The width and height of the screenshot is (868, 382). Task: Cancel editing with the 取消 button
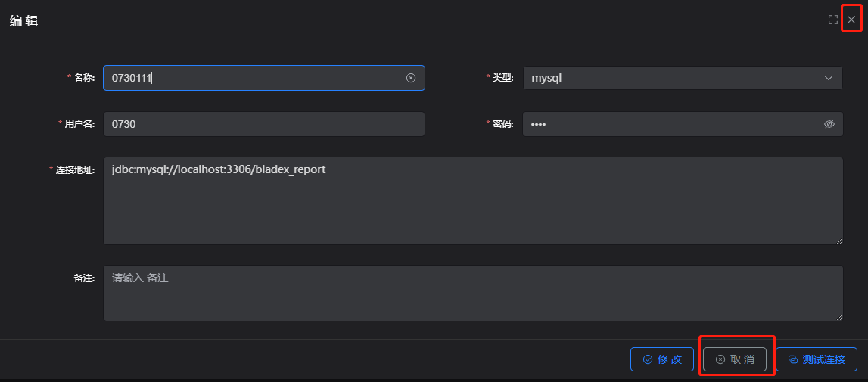[735, 359]
